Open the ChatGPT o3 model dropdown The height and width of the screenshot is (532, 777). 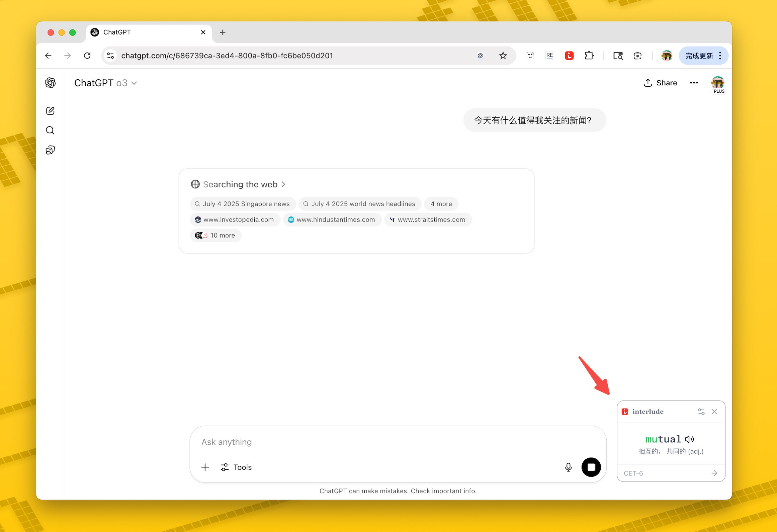click(x=106, y=83)
